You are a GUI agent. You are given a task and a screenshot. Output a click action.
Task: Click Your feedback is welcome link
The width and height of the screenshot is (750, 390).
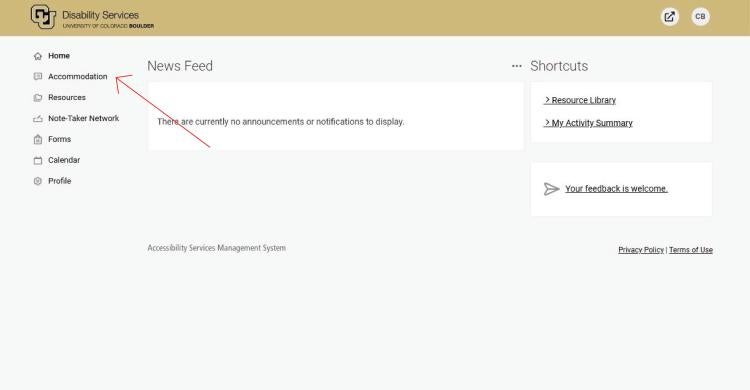[616, 189]
